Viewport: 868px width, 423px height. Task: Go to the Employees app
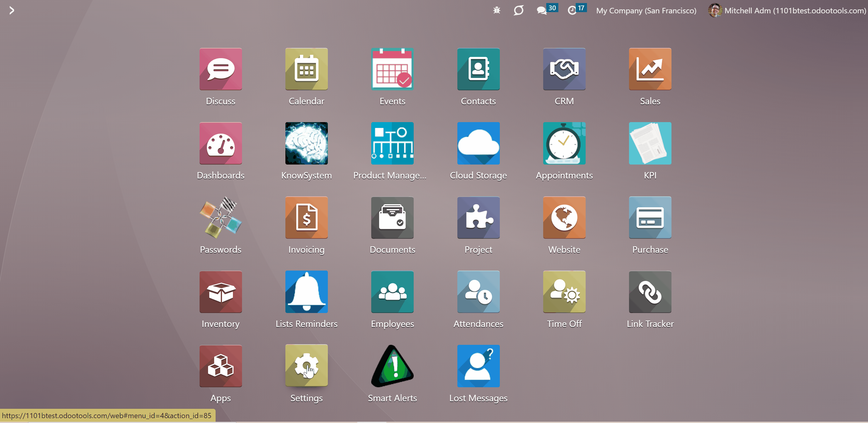coord(392,292)
